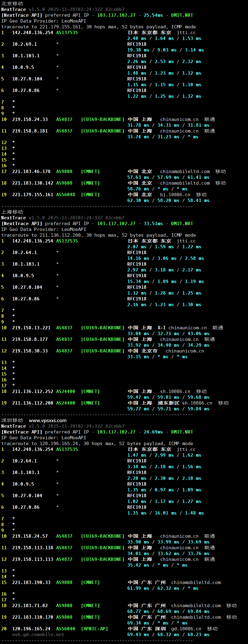
Task: Click the 69.43 ms latency reading
Action: point(138,635)
